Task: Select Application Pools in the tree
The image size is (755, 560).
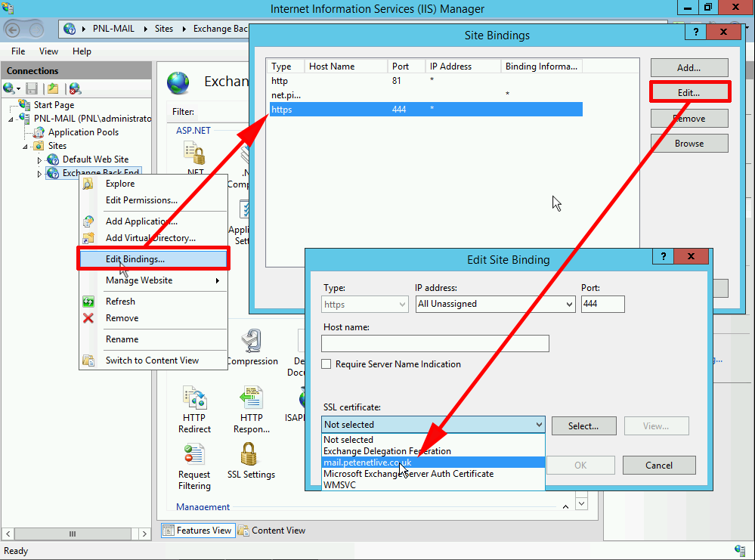Action: coord(83,132)
